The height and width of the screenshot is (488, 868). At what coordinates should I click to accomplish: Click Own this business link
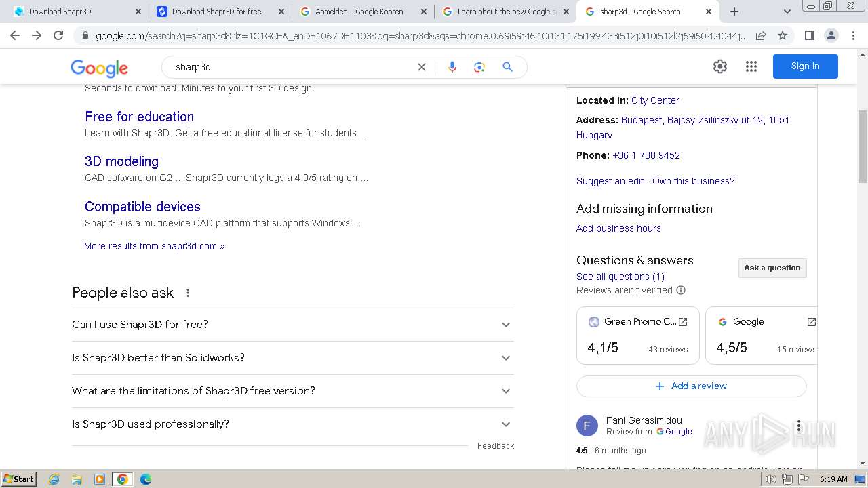[x=693, y=181]
